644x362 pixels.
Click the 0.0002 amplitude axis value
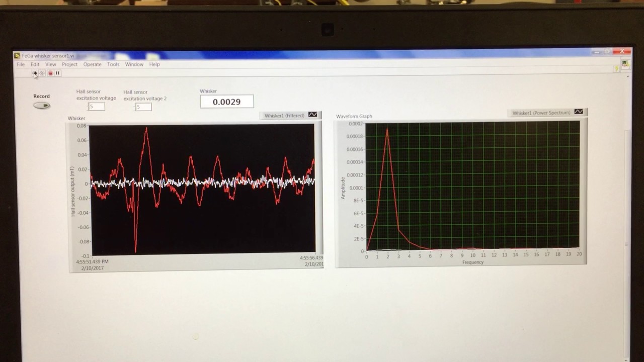[x=356, y=124]
